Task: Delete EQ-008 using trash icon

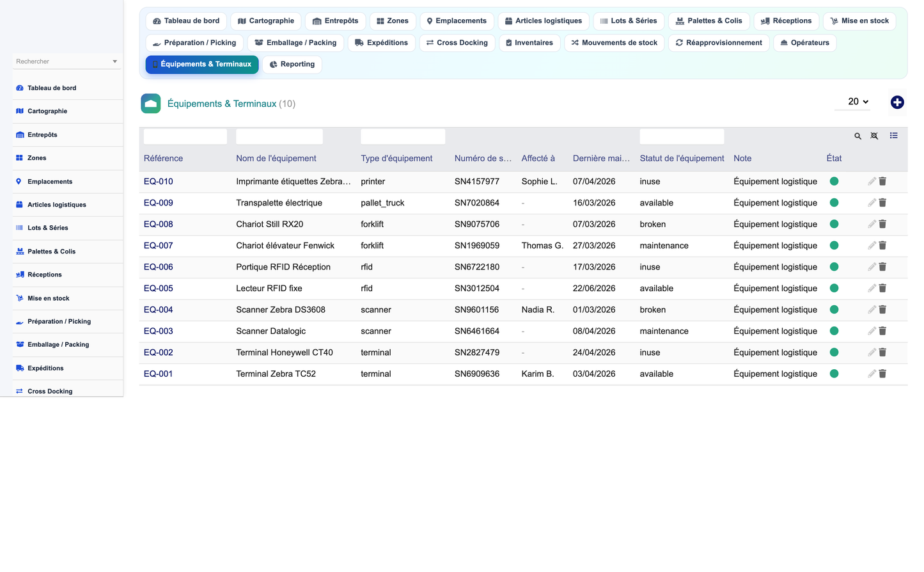Action: click(882, 225)
